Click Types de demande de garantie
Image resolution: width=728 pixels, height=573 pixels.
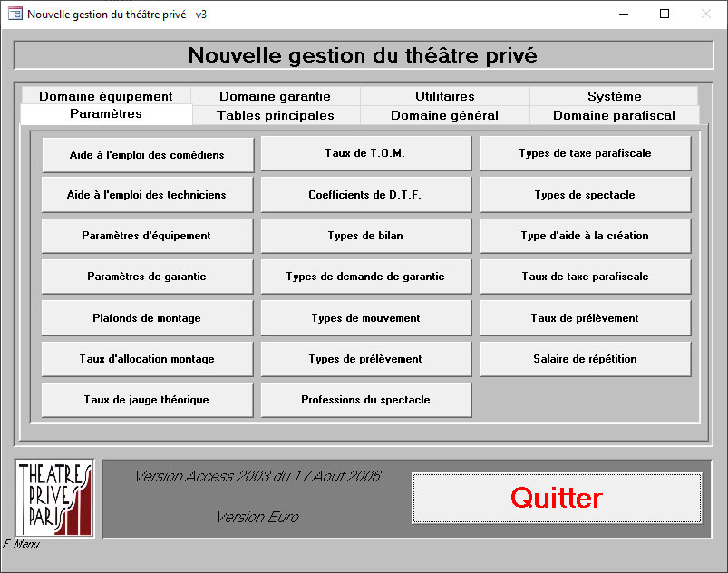click(x=366, y=277)
